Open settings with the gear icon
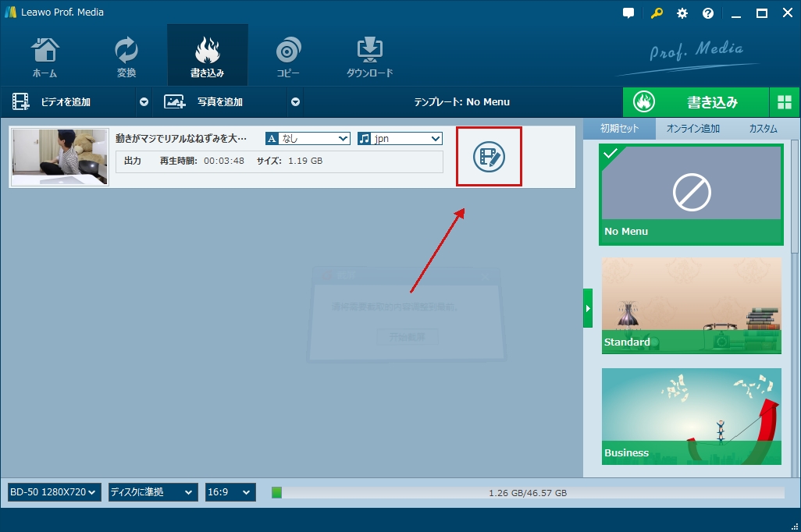801x532 pixels. point(682,13)
